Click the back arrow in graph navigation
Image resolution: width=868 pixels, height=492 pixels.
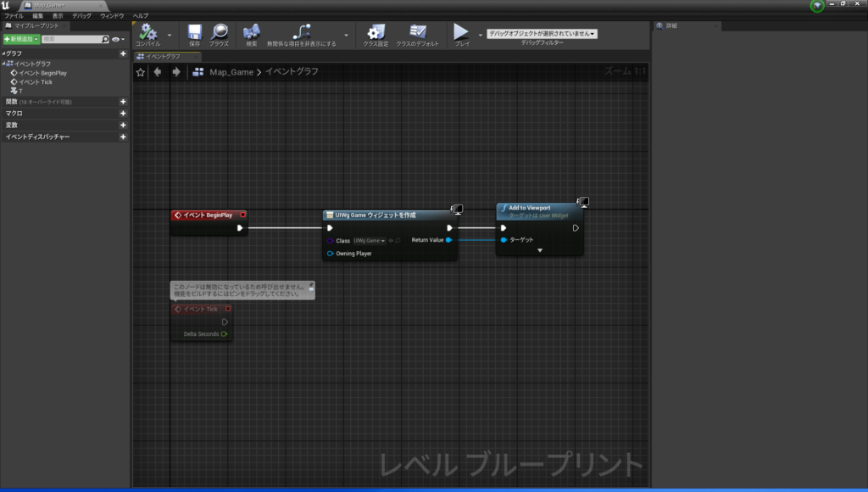(x=158, y=72)
